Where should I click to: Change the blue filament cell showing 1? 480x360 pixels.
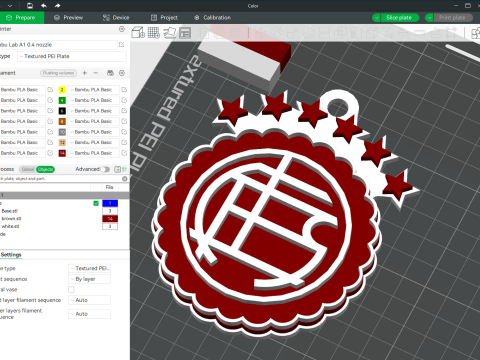pyautogui.click(x=110, y=203)
